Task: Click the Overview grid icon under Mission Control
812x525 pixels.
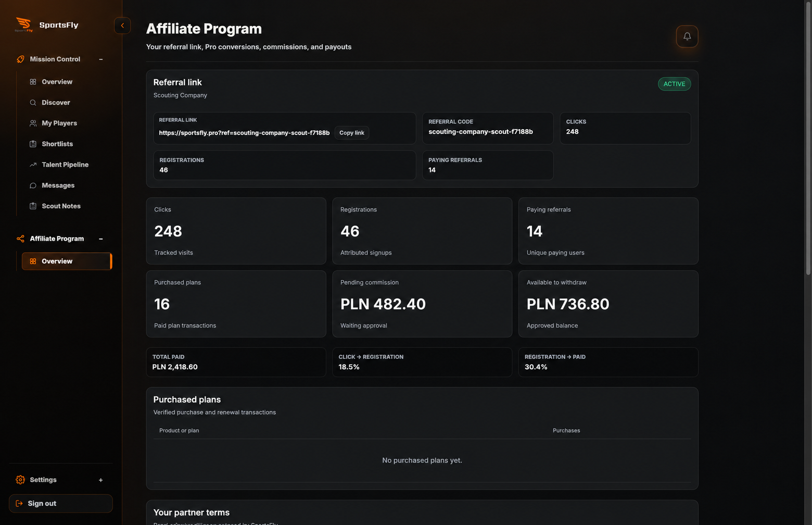Action: 33,82
